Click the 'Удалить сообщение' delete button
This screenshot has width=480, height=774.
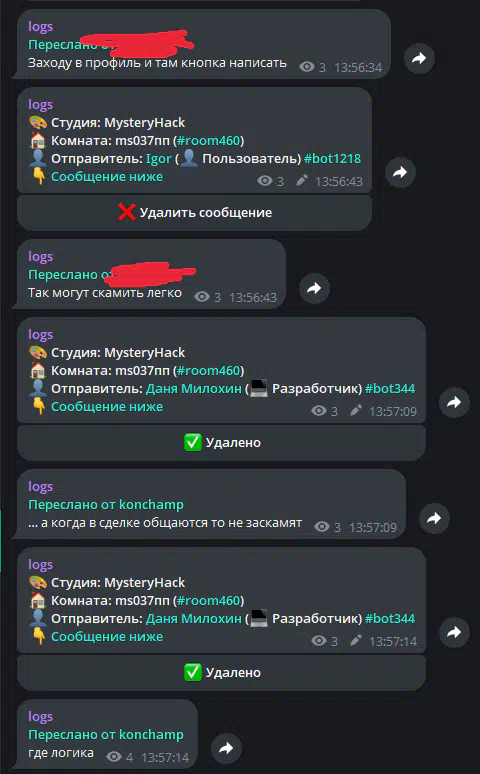tap(195, 213)
